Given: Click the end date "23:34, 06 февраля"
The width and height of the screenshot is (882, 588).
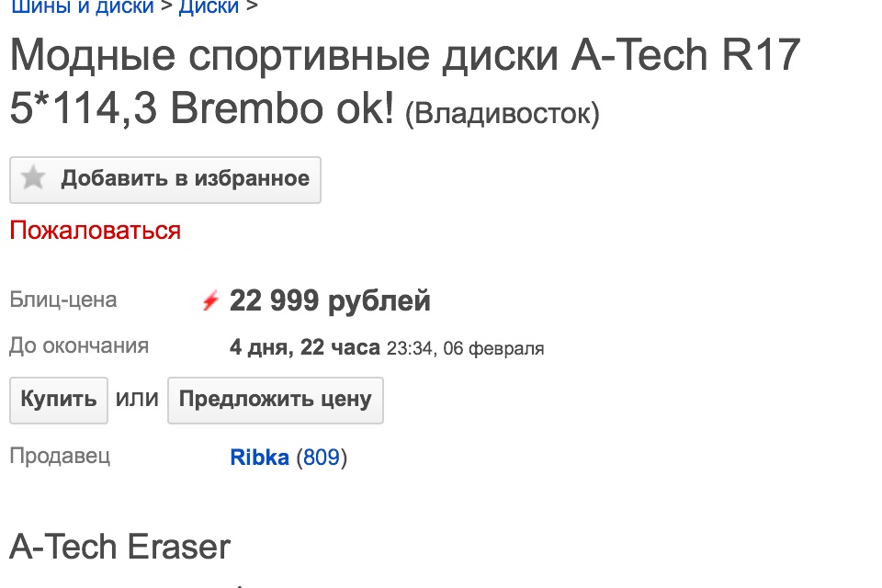Looking at the screenshot, I should coord(465,348).
